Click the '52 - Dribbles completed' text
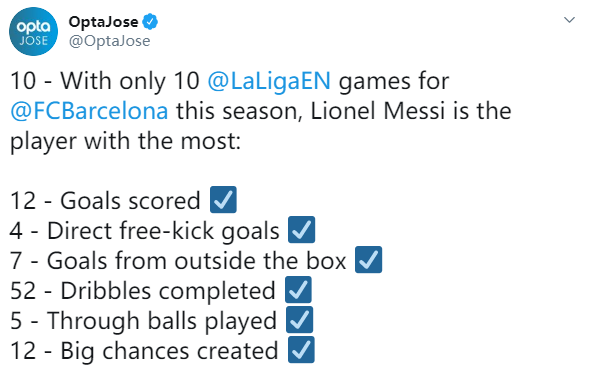Image resolution: width=591 pixels, height=375 pixels. [143, 291]
